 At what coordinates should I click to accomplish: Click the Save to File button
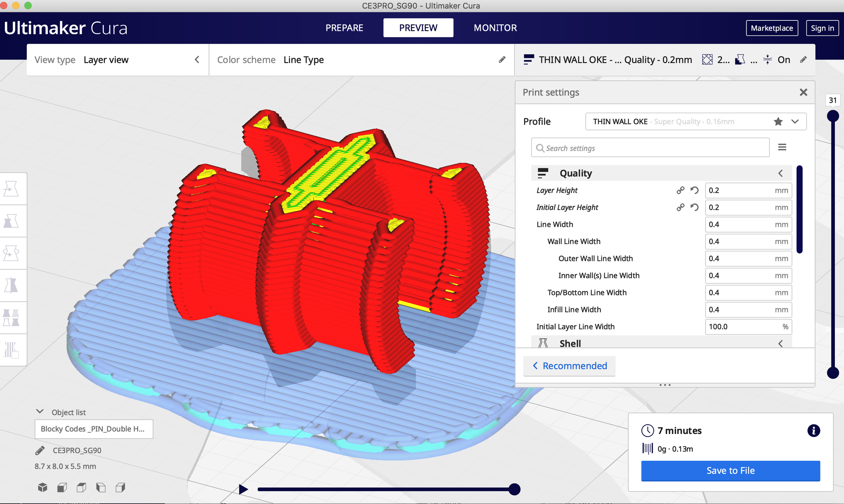tap(730, 471)
